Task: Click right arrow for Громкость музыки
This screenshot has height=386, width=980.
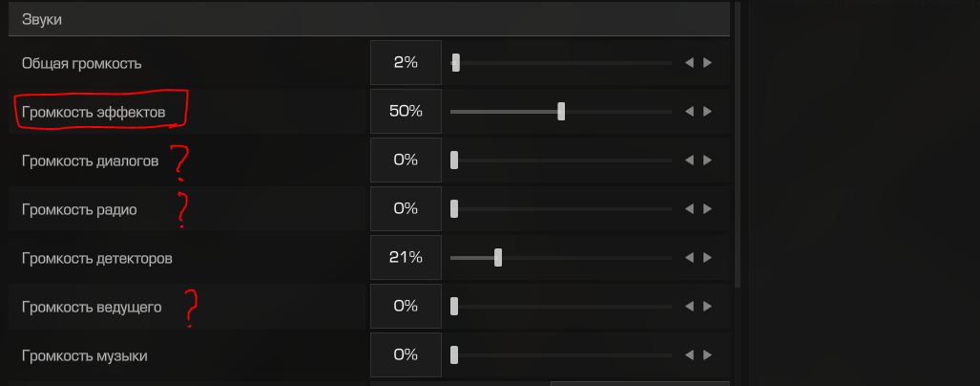Action: (707, 354)
